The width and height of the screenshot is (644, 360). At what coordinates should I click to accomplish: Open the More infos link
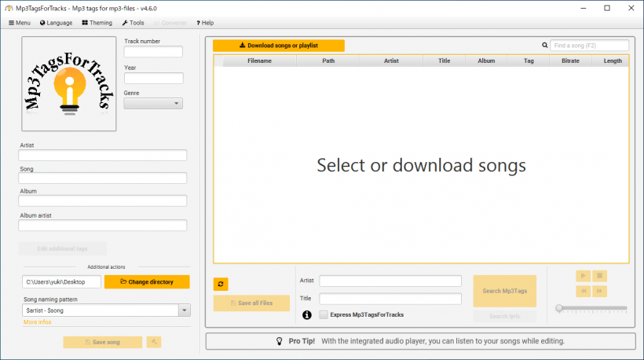(38, 322)
